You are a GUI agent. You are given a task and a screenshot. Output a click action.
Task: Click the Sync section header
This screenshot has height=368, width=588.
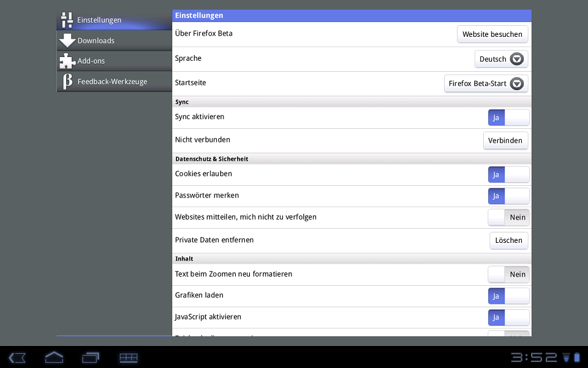pos(352,102)
